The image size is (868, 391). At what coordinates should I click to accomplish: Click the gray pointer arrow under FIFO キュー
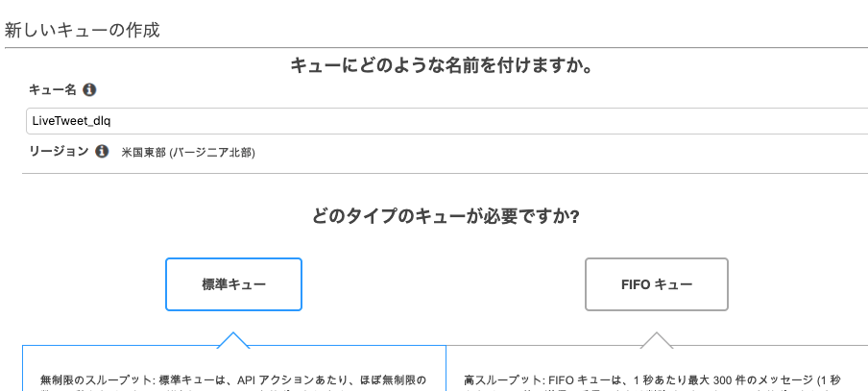pyautogui.click(x=656, y=340)
